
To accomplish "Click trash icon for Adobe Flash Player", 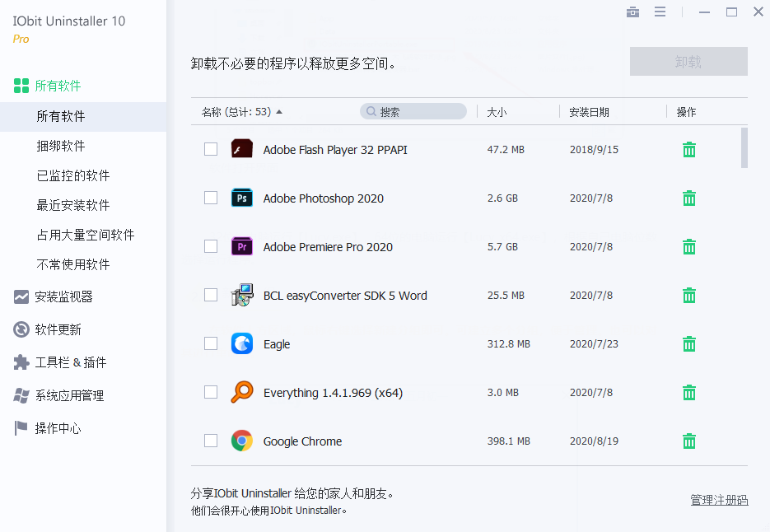I will [x=689, y=150].
